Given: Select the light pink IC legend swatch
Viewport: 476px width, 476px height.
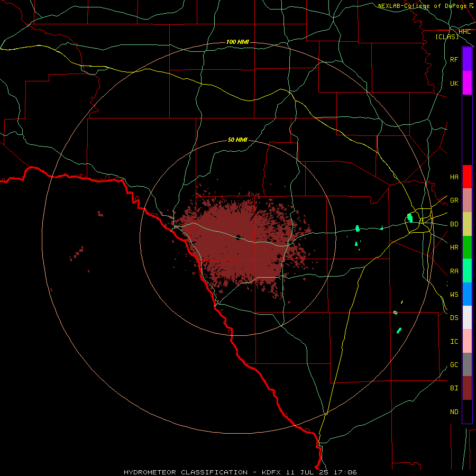Looking at the screenshot, I should [467, 341].
